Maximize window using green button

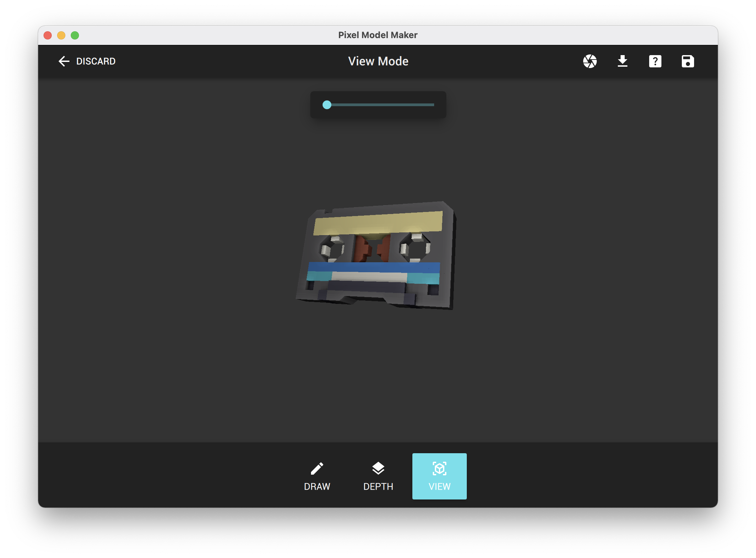pos(75,35)
